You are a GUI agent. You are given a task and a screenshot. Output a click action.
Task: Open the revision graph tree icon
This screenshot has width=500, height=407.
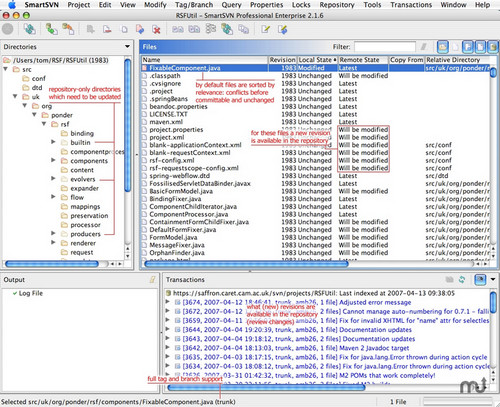click(x=211, y=29)
